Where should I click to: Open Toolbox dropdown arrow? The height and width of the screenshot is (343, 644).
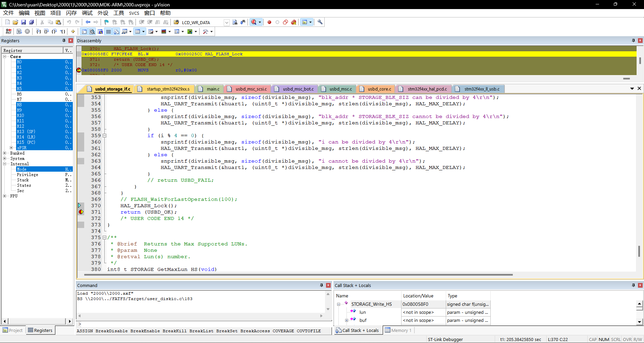coord(211,32)
